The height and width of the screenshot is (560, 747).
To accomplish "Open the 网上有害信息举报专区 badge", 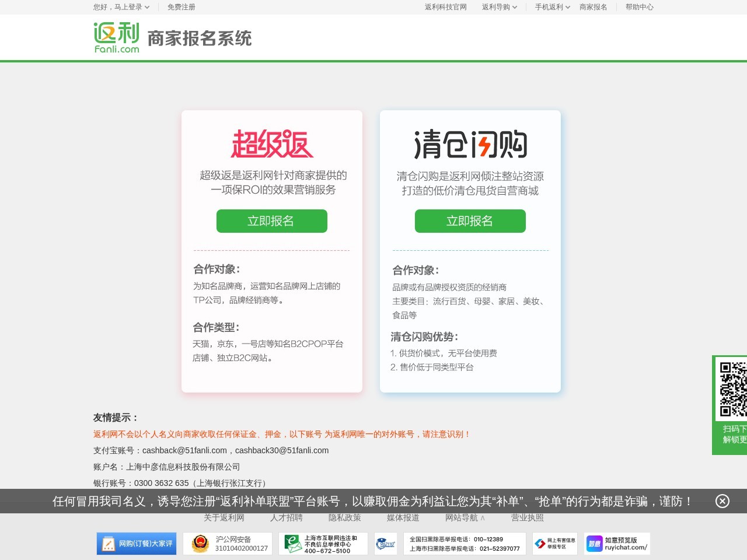I will tap(555, 544).
